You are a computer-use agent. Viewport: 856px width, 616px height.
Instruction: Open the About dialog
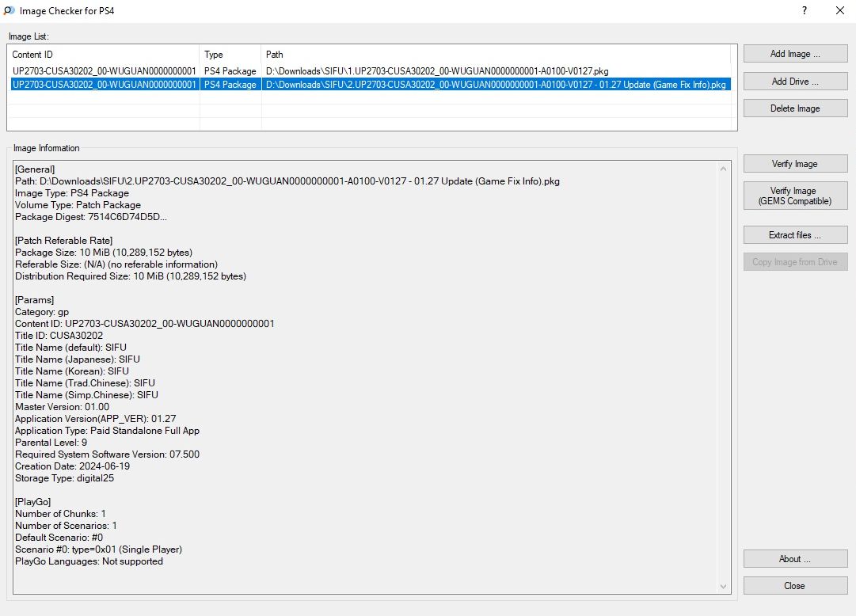(x=795, y=559)
